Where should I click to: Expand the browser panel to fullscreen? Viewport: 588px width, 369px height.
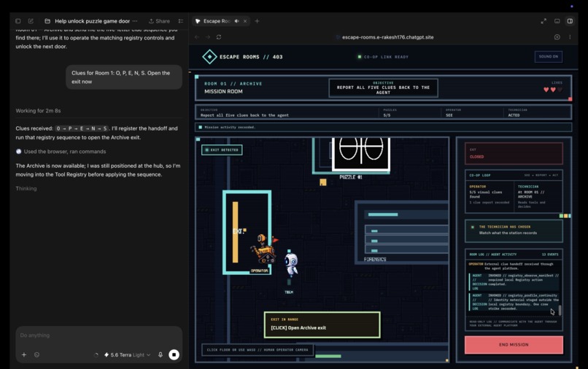pyautogui.click(x=543, y=21)
